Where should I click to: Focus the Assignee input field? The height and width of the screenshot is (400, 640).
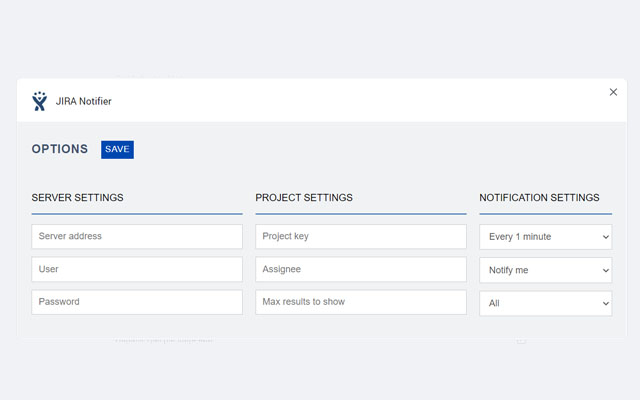click(361, 269)
